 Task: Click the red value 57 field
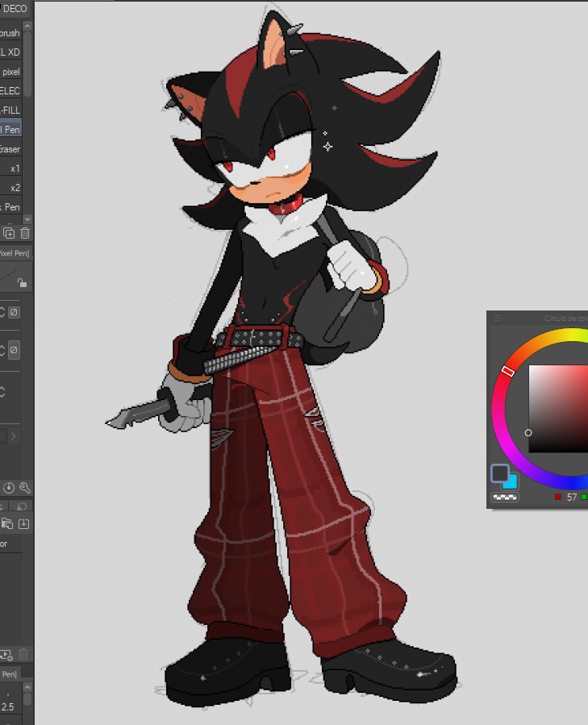pos(572,497)
